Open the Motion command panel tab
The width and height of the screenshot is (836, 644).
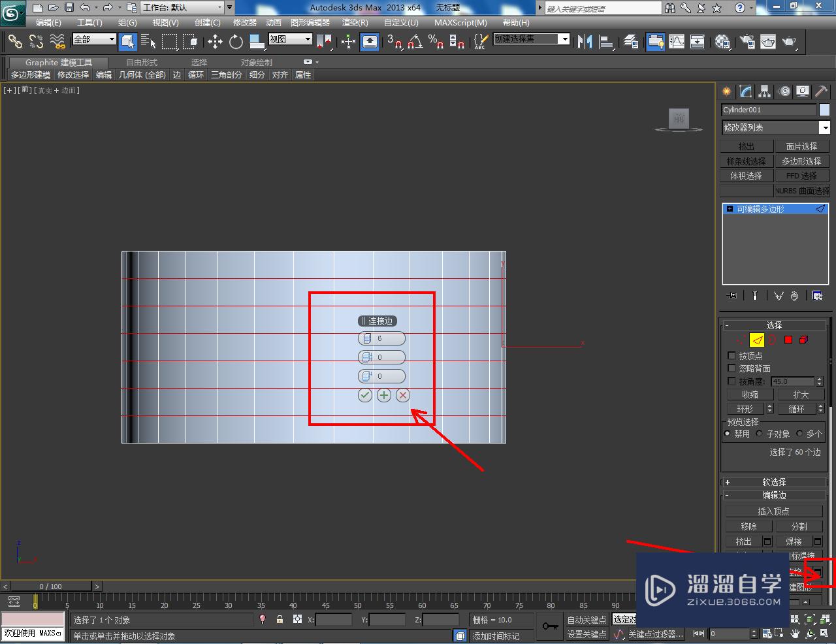(x=784, y=91)
